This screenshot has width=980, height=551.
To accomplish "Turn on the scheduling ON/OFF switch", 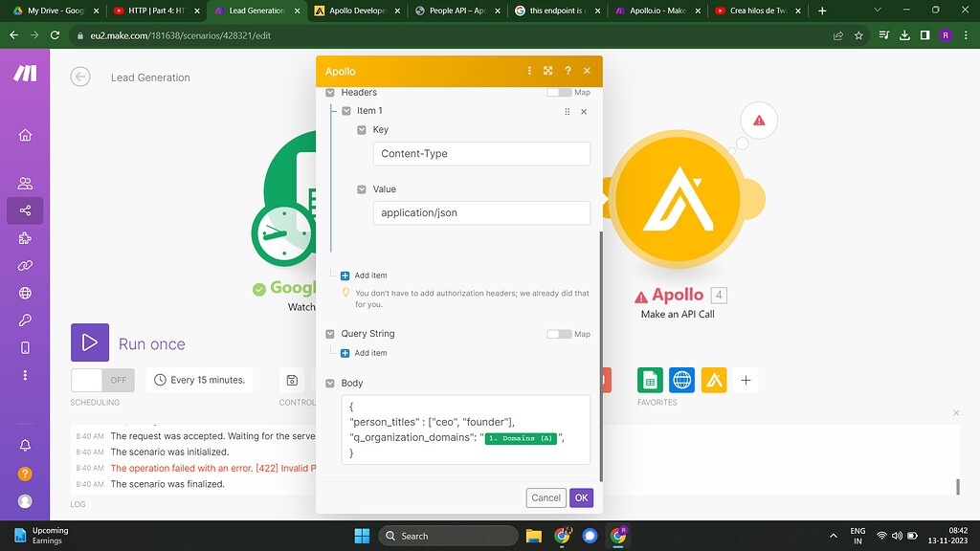I will [x=102, y=380].
